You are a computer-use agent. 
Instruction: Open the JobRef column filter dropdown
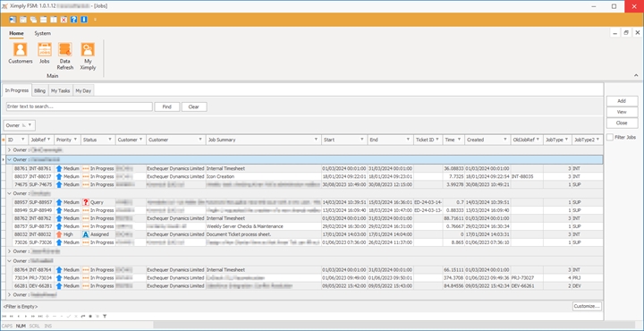(49, 140)
